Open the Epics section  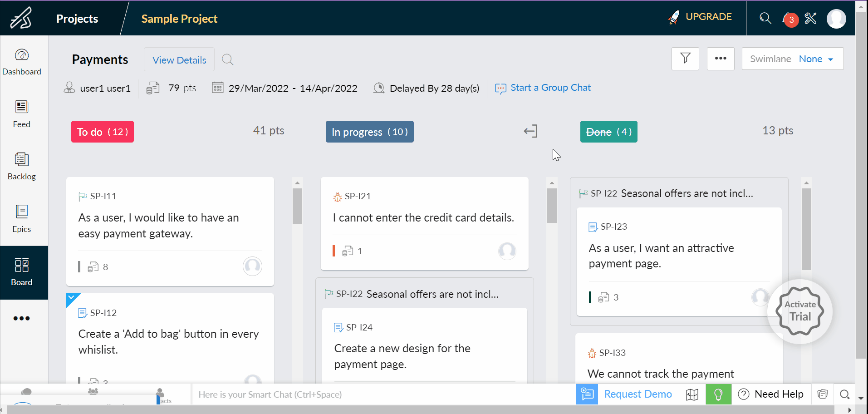[x=22, y=219]
